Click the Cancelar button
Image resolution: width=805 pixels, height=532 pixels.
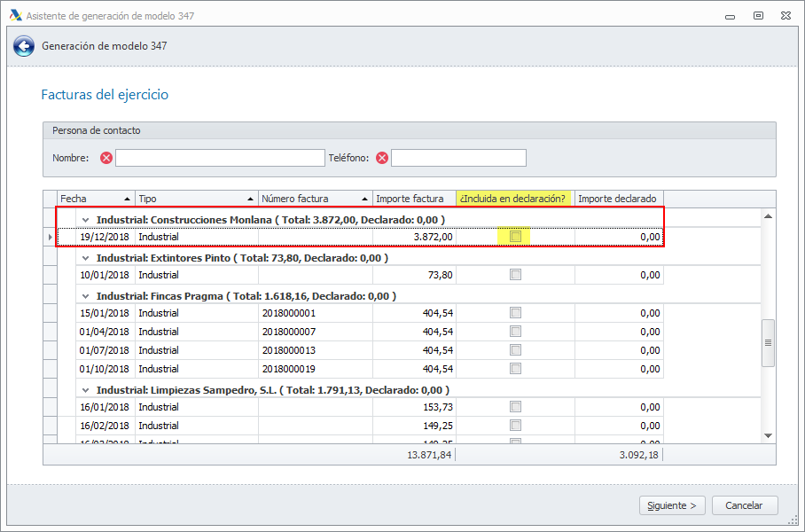744,505
